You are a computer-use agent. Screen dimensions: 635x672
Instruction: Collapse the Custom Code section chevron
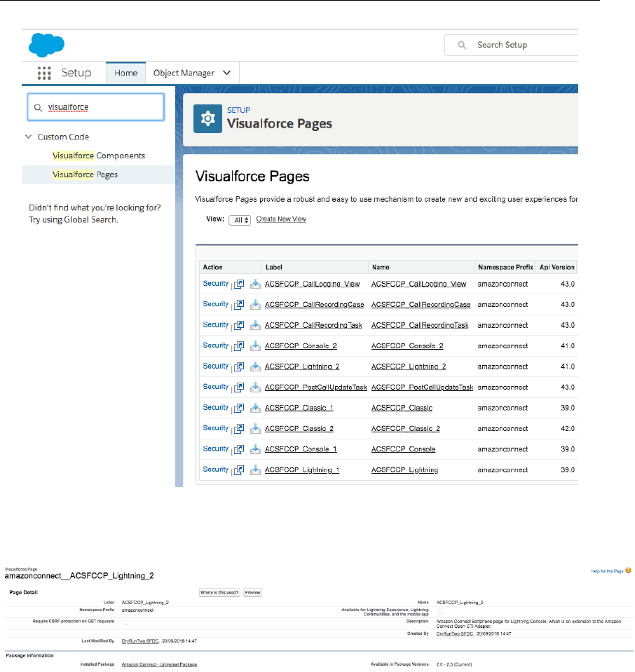(x=28, y=137)
